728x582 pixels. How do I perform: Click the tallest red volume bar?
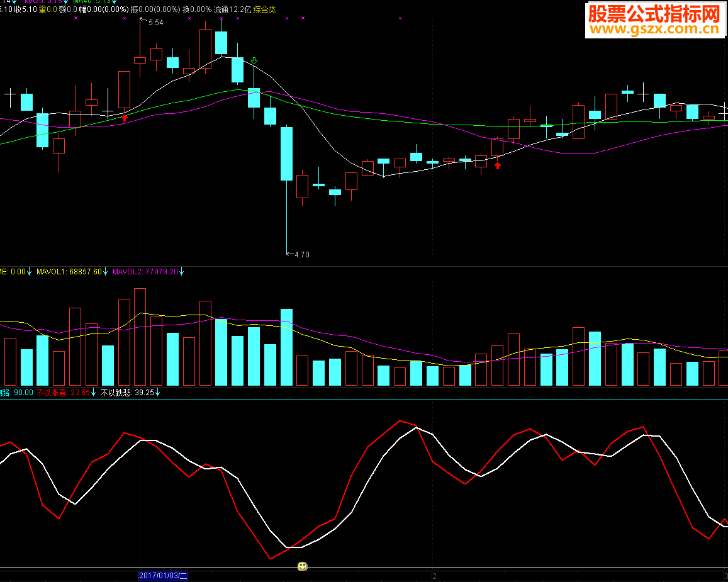coord(140,337)
